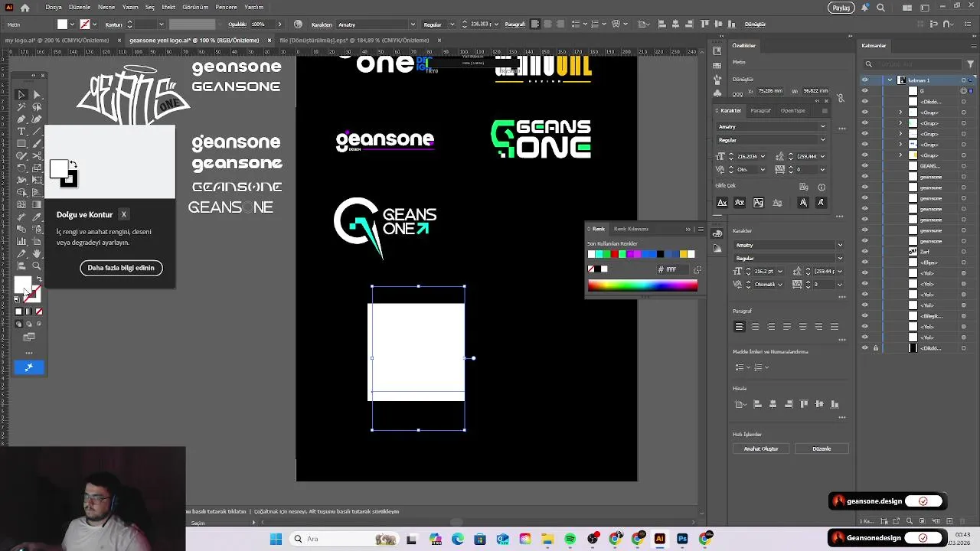The image size is (980, 551).
Task: Click the Paylaş button
Action: point(841,8)
